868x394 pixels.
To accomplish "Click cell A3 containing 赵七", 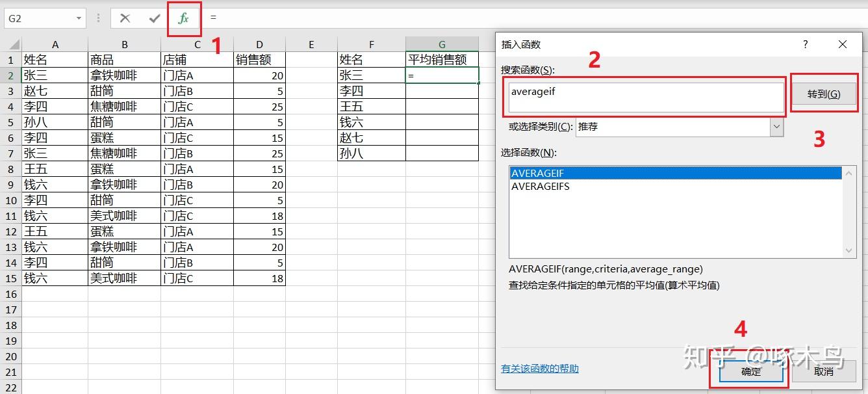I will click(x=55, y=91).
